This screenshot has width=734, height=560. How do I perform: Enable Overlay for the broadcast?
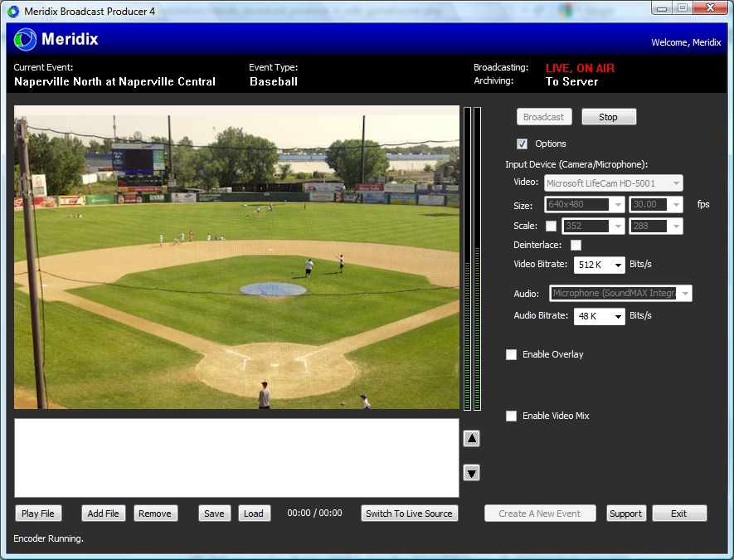click(x=511, y=354)
